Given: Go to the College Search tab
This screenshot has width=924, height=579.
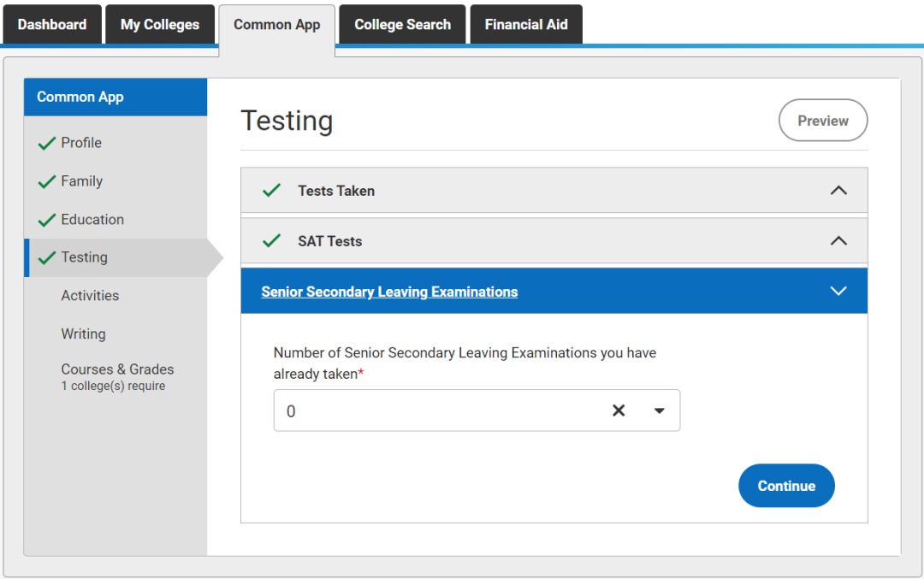Looking at the screenshot, I should click(x=402, y=24).
